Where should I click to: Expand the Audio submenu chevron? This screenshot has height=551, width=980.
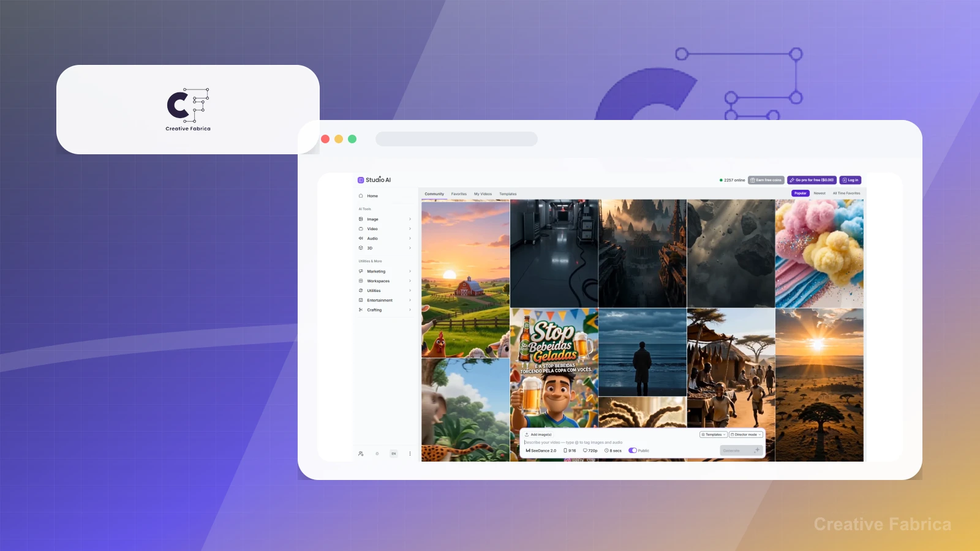(x=410, y=238)
